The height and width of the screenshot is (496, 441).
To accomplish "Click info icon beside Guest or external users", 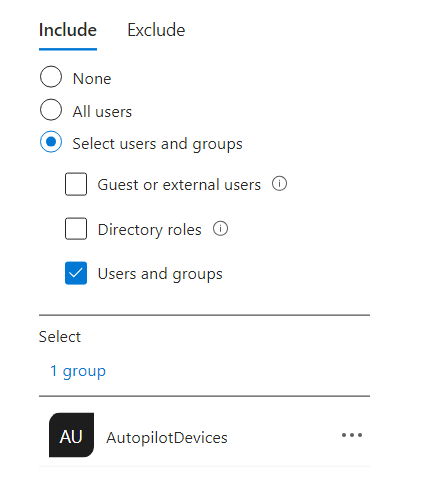I will click(x=279, y=183).
